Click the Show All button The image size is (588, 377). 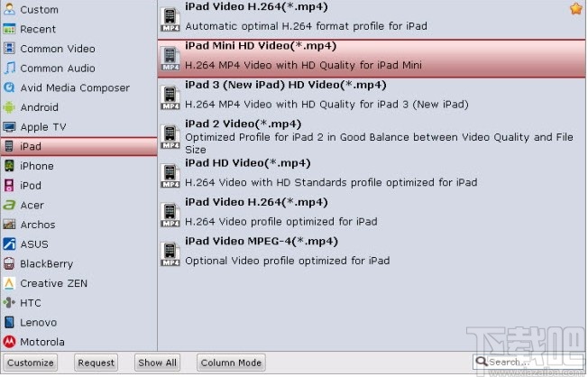(157, 363)
